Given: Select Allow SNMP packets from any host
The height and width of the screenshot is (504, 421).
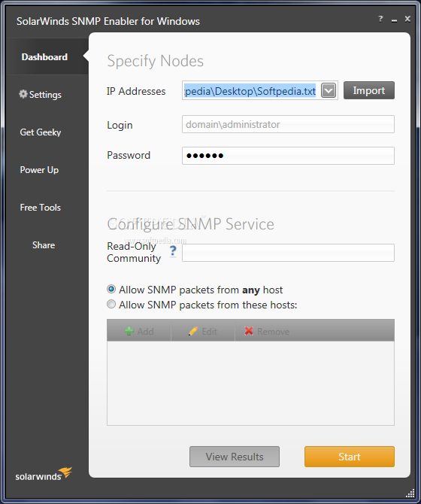Looking at the screenshot, I should (x=111, y=290).
